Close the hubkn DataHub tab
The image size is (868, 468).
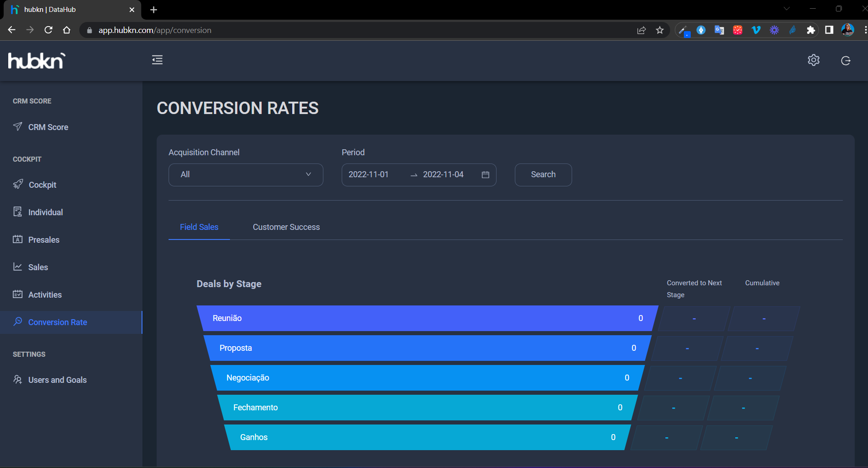132,10
